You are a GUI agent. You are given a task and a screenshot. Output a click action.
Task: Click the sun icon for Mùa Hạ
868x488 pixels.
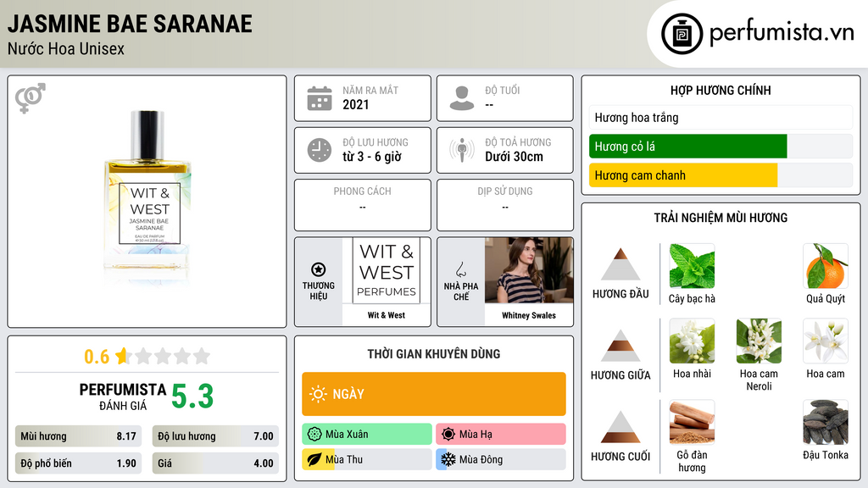pyautogui.click(x=448, y=435)
